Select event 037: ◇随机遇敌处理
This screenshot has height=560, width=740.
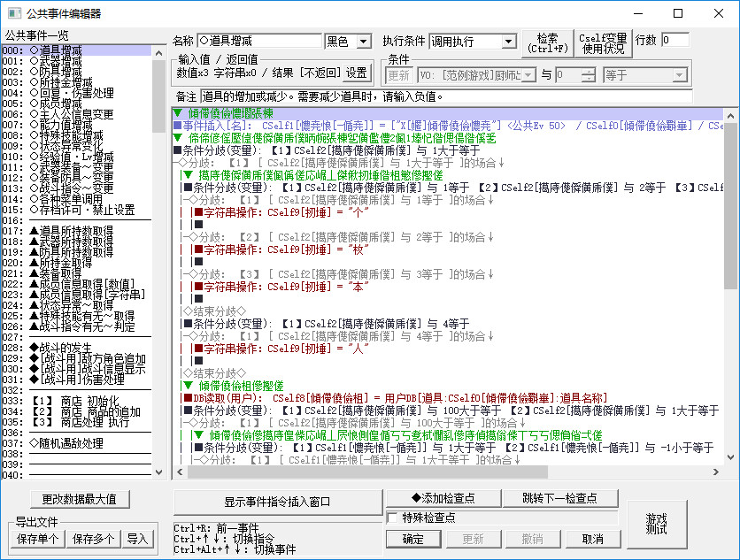click(76, 443)
